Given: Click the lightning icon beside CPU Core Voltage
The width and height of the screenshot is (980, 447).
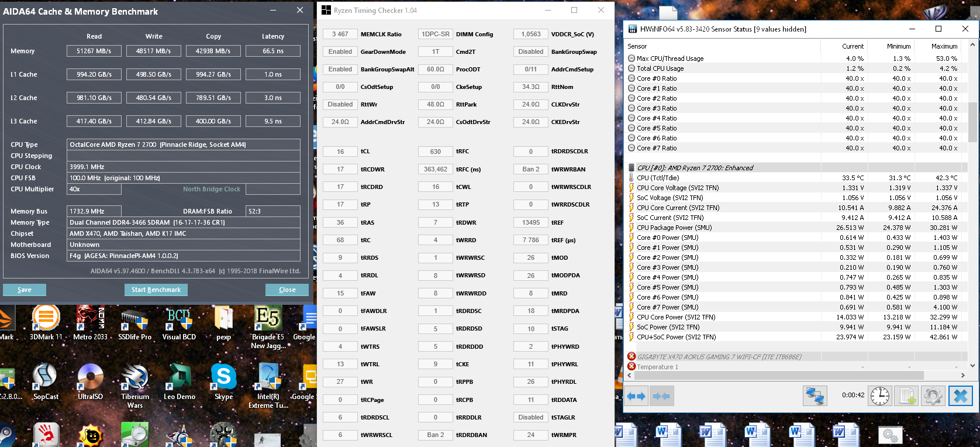Looking at the screenshot, I should click(632, 188).
